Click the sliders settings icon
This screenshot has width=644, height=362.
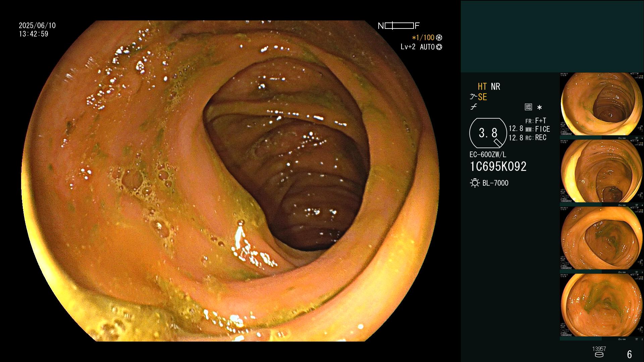point(528,107)
